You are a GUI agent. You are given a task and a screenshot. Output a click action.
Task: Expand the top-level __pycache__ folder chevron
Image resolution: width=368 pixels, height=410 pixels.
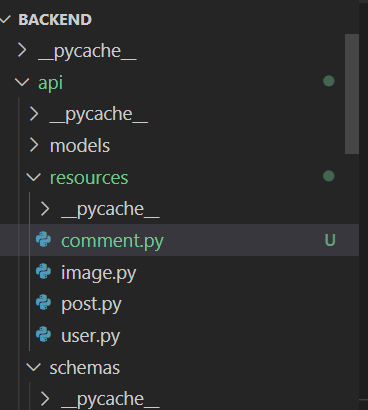click(x=22, y=50)
